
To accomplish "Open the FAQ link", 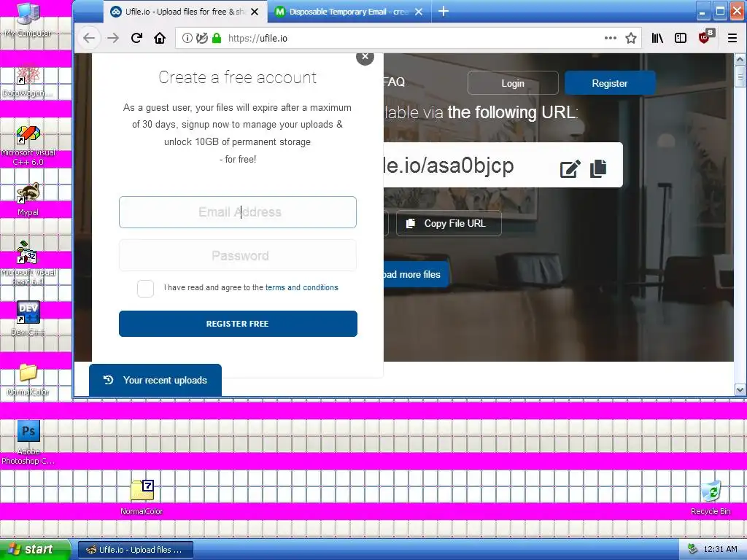I will pyautogui.click(x=395, y=82).
